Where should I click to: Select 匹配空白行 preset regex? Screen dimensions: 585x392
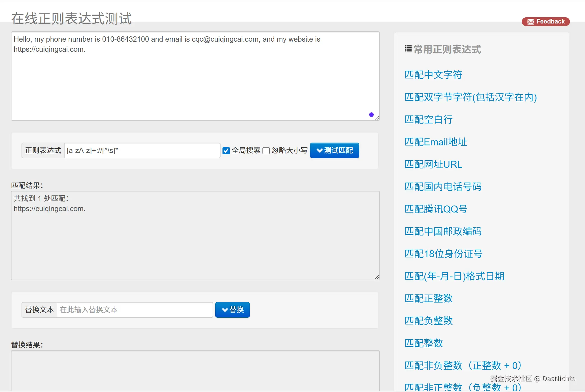tap(428, 119)
